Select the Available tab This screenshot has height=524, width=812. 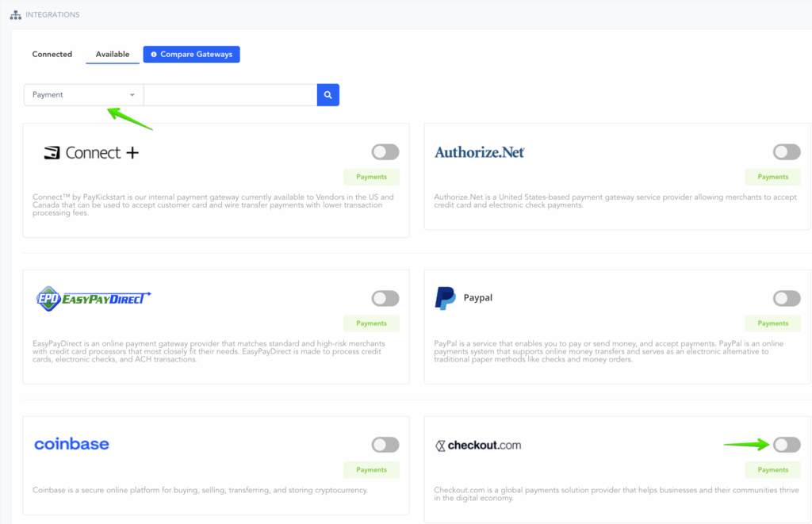113,54
